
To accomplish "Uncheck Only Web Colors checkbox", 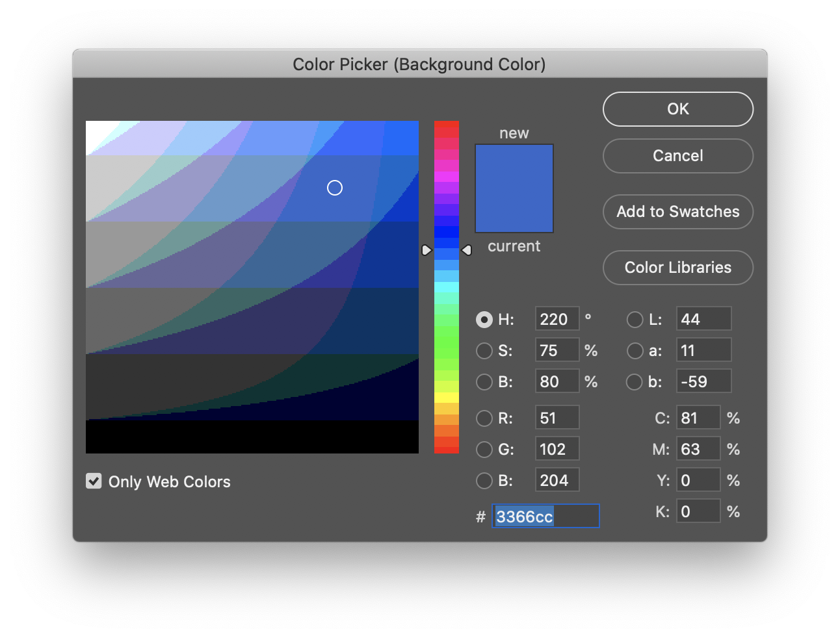I will coord(94,481).
